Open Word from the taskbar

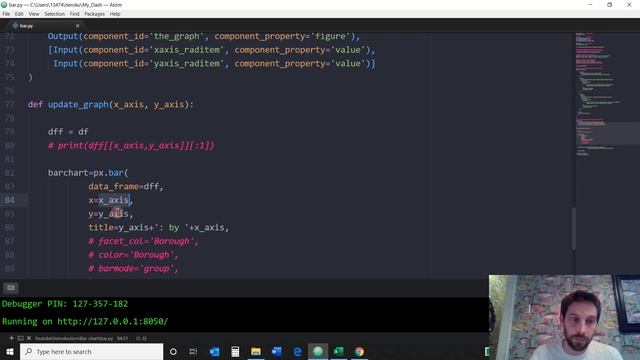tap(277, 351)
